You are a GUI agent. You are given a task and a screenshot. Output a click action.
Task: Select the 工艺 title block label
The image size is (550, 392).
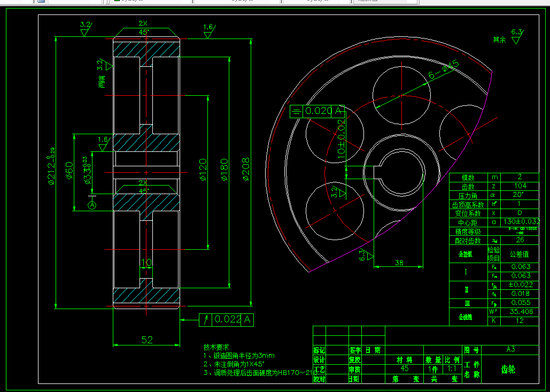coord(319,370)
